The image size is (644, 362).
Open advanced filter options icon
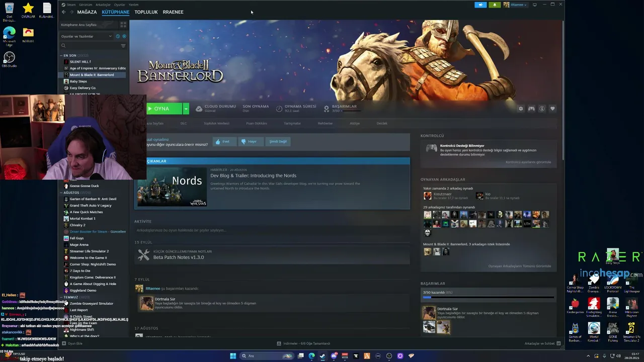[123, 46]
